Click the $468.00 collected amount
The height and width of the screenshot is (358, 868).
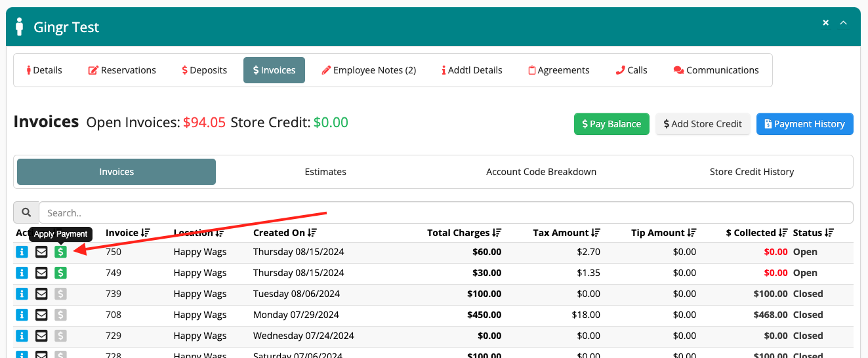[771, 315]
